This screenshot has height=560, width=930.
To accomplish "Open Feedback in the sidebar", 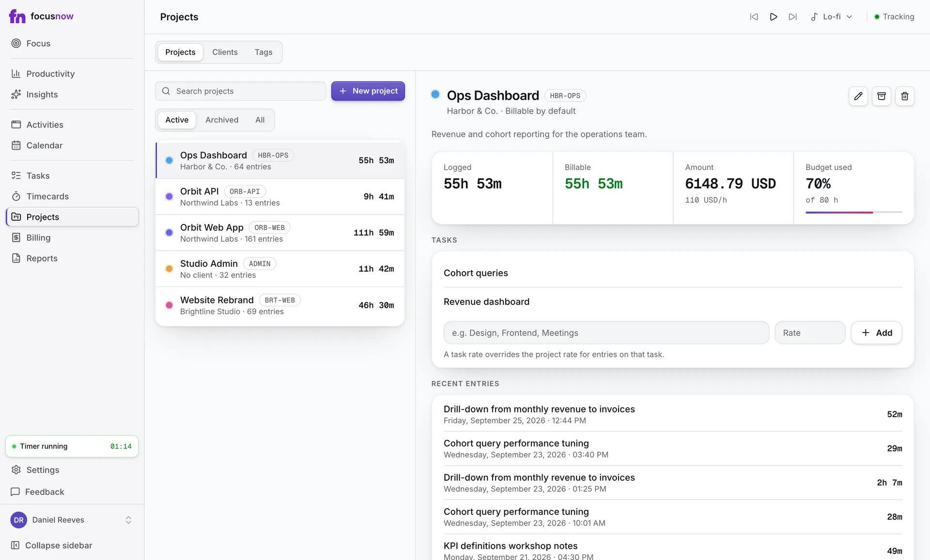I will (x=72, y=492).
